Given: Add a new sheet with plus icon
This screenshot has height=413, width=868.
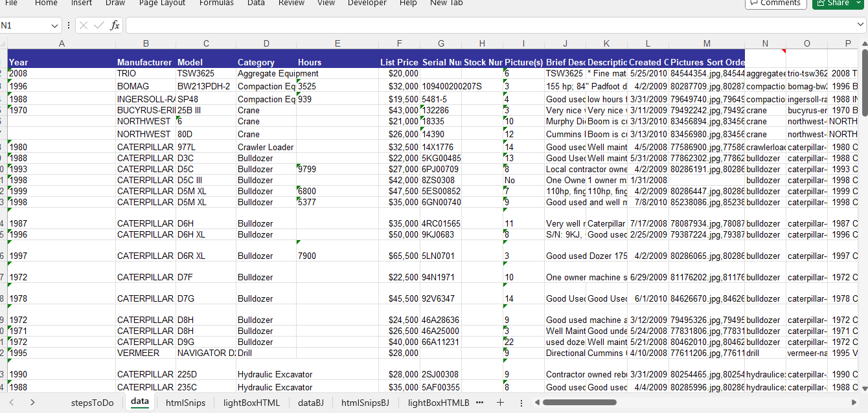Looking at the screenshot, I should [500, 403].
